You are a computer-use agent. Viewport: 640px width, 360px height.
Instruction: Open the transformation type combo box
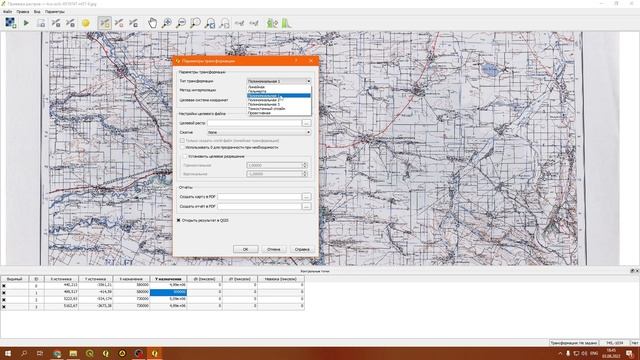click(279, 81)
